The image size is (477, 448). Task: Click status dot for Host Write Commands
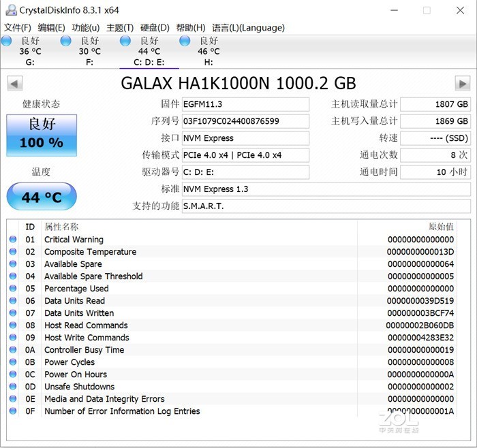click(13, 337)
